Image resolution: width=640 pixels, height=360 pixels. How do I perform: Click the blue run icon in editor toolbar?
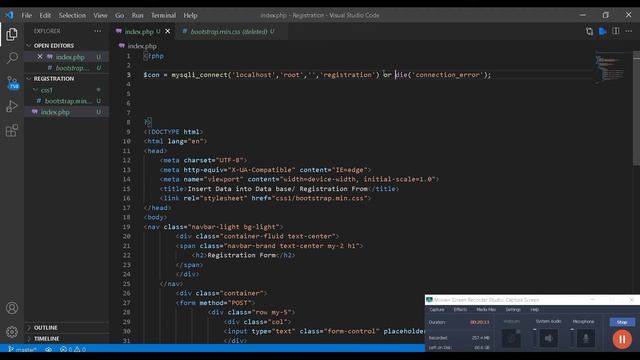[602, 31]
